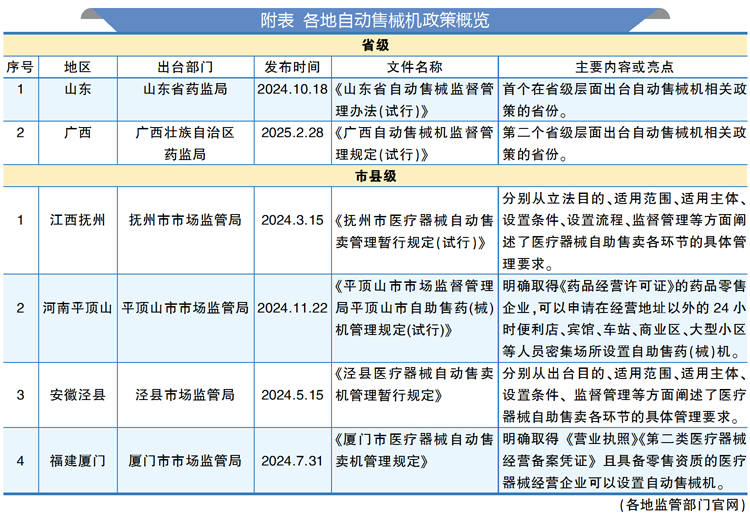Click serial number 1 in the 江西抚州 row
The image size is (750, 517).
tap(20, 220)
